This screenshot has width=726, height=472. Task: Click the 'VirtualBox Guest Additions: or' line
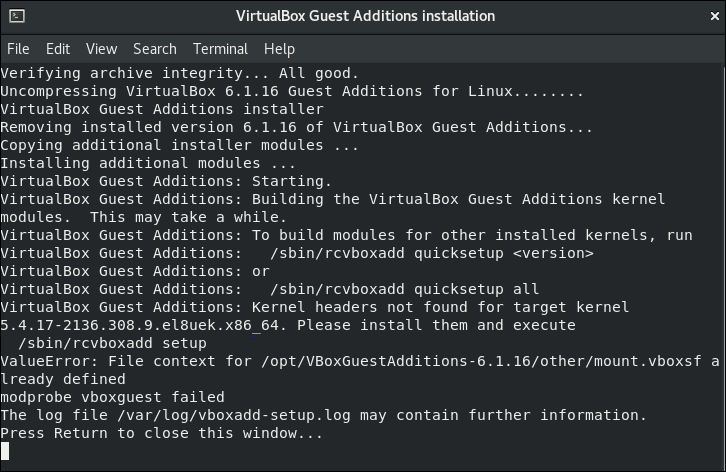pos(135,271)
